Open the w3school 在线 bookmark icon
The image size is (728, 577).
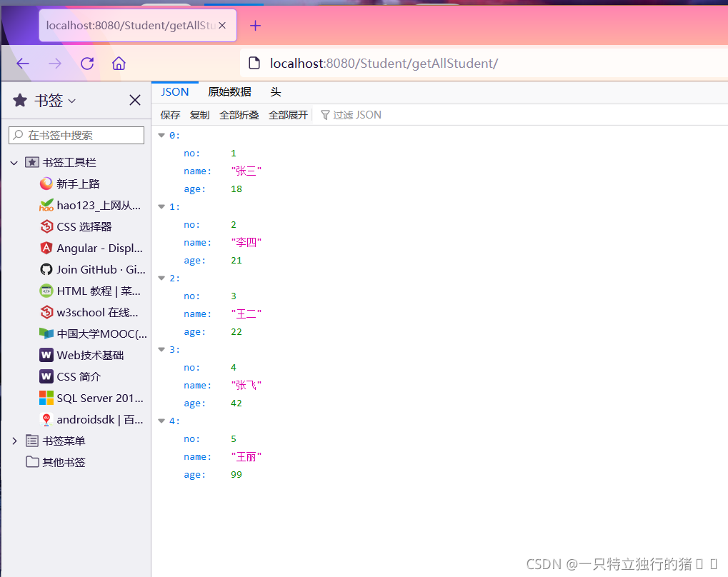pyautogui.click(x=46, y=312)
